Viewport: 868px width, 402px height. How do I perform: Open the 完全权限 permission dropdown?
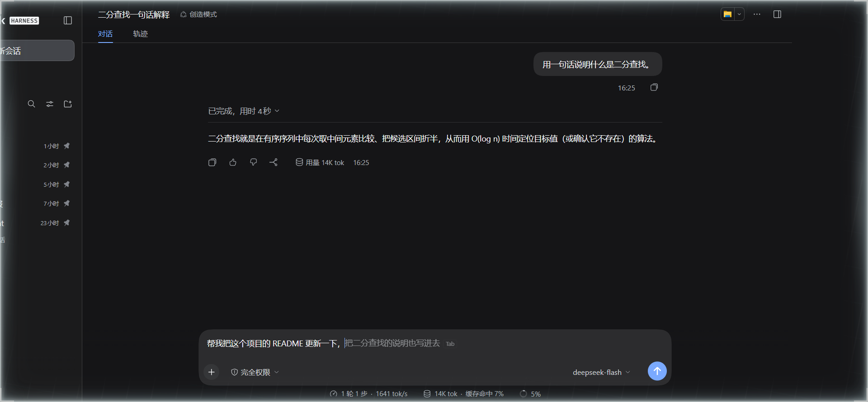point(255,372)
